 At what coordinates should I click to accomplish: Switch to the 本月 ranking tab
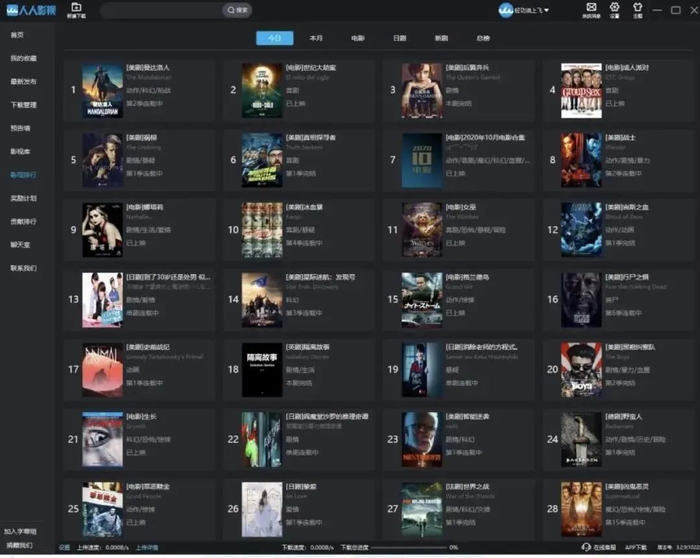[x=316, y=38]
